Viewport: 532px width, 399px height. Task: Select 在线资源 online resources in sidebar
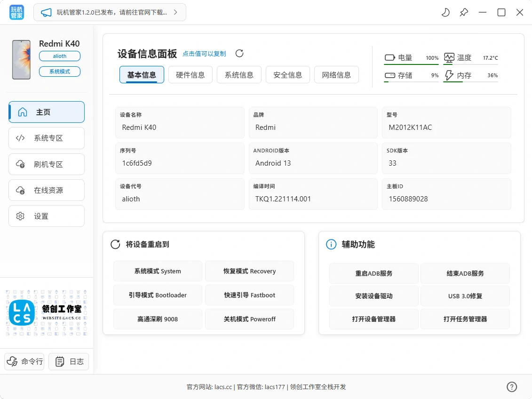point(46,190)
